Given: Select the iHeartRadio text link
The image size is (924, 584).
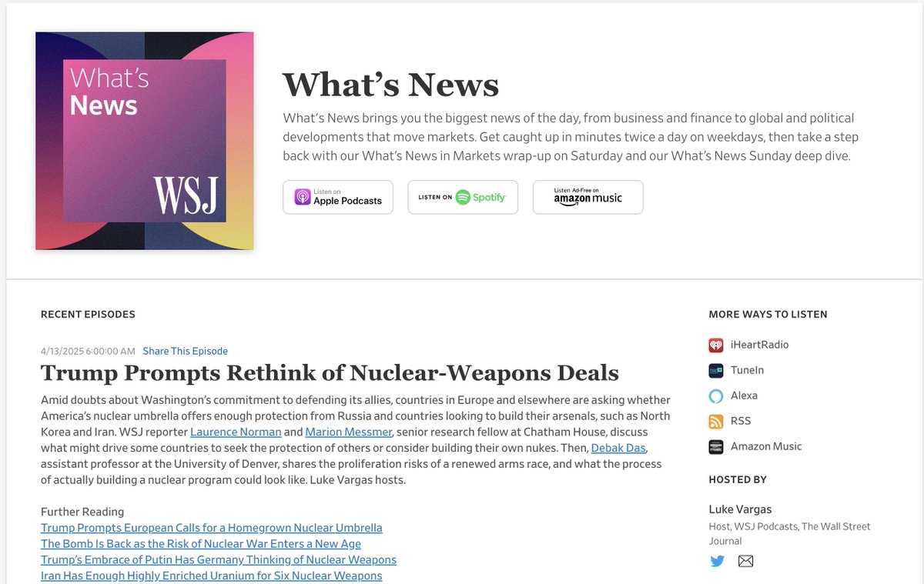Looking at the screenshot, I should coord(759,345).
